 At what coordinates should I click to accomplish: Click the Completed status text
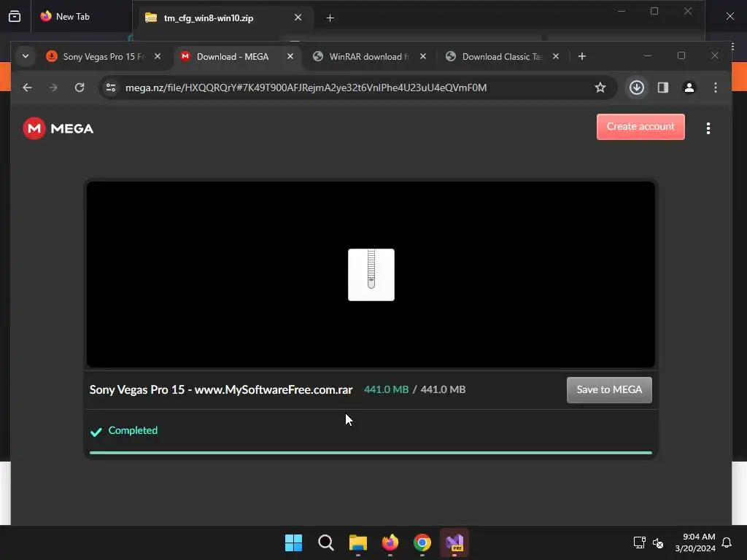point(133,430)
